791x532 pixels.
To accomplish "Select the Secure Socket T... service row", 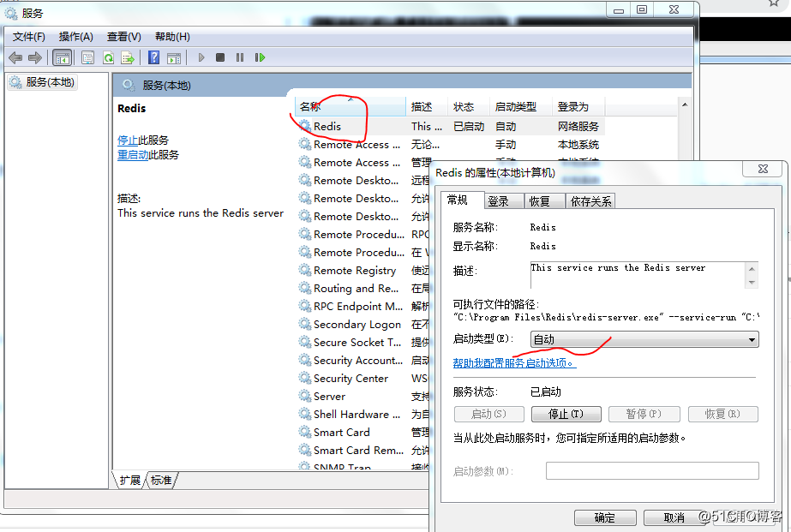I will point(363,342).
